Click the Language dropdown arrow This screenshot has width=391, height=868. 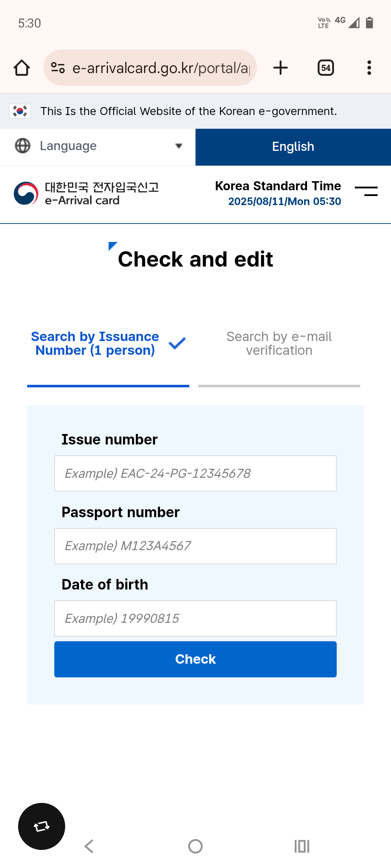click(178, 146)
